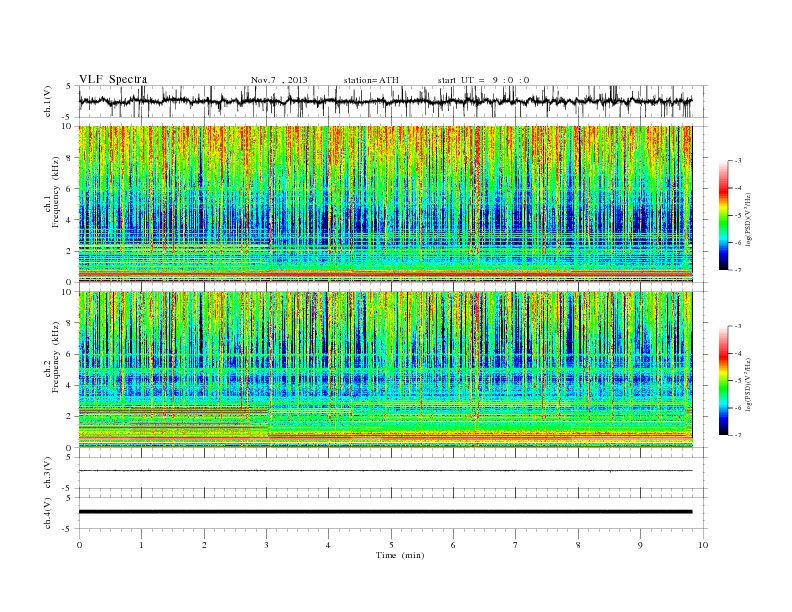Click the time axis tick label "8"

[x=578, y=545]
